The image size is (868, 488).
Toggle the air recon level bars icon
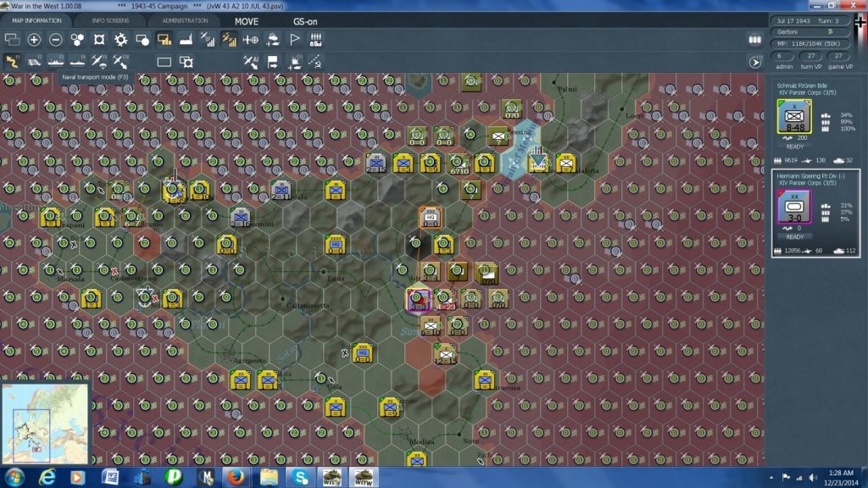click(x=208, y=39)
